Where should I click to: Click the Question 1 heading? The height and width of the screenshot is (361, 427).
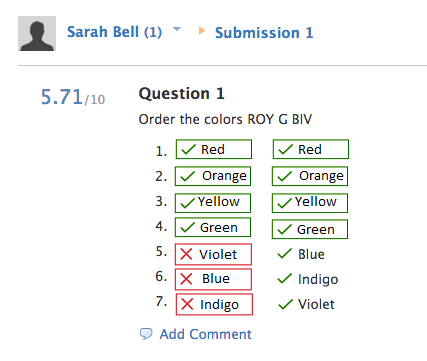point(181,94)
